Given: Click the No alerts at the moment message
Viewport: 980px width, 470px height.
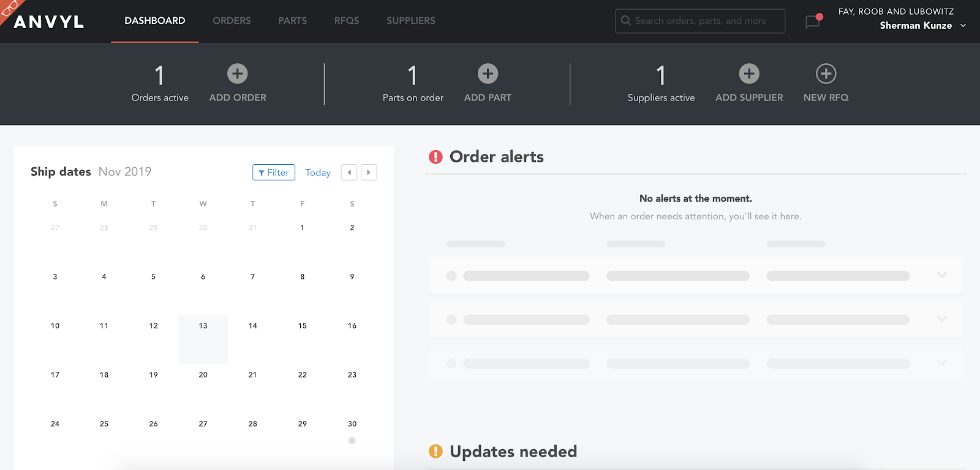Looking at the screenshot, I should click(696, 199).
